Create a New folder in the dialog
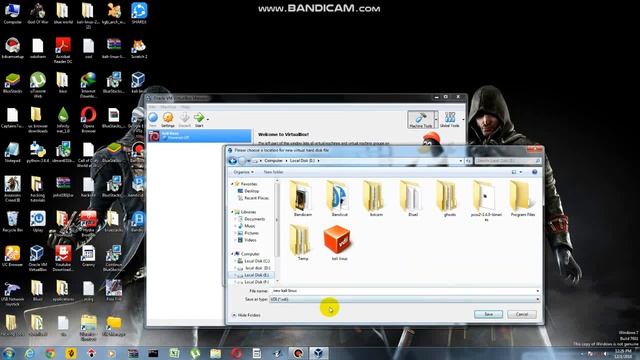This screenshot has width=640, height=360. click(x=273, y=172)
